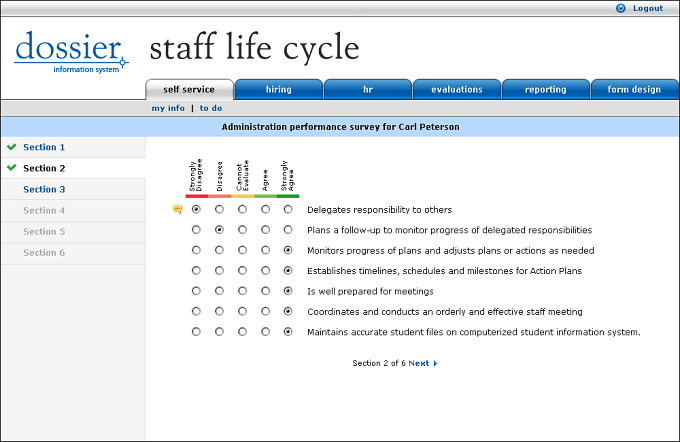The width and height of the screenshot is (680, 442).
Task: Switch to the evaluations tab
Action: pos(457,89)
